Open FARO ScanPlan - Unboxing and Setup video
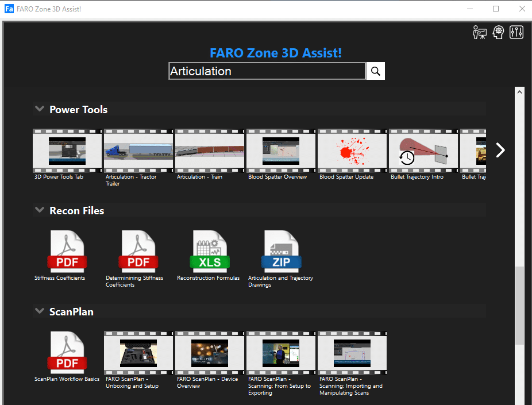Screen dimensions: 532x405 click(x=138, y=352)
